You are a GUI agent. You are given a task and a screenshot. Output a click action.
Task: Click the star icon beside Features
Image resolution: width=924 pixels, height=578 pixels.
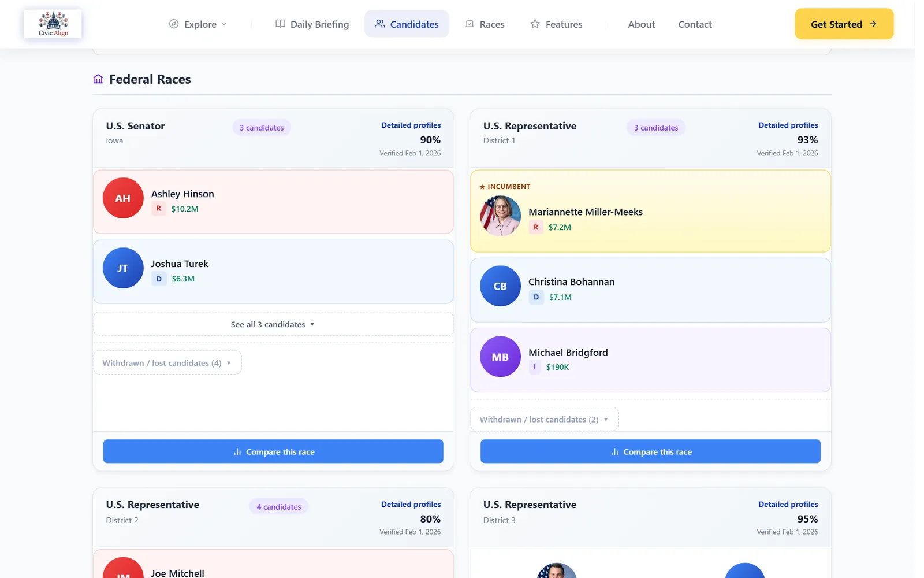coord(535,24)
